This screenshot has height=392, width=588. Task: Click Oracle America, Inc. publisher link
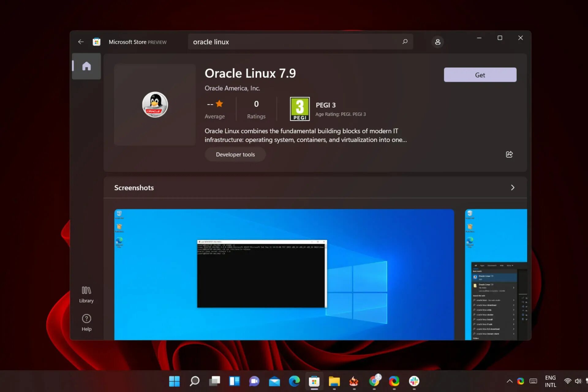(x=232, y=88)
